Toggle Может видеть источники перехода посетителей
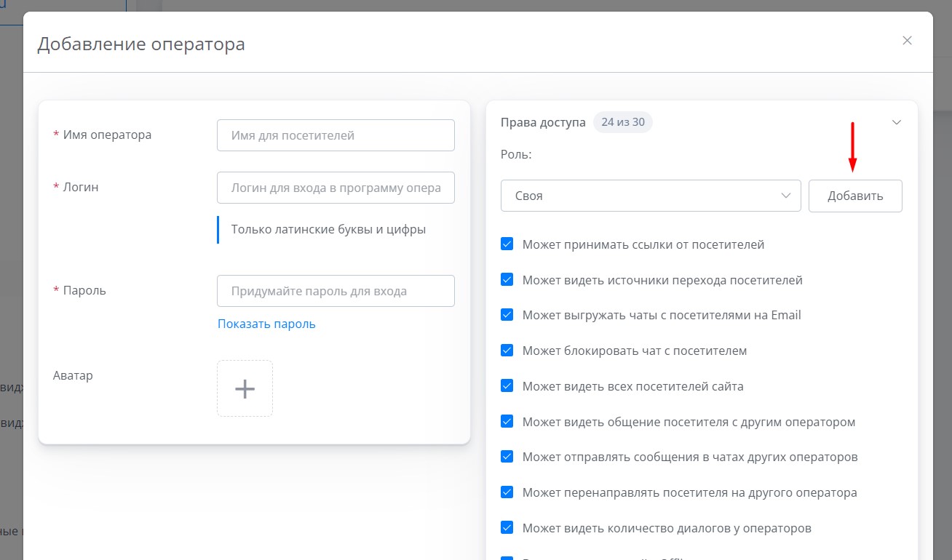952x560 pixels. [x=507, y=280]
